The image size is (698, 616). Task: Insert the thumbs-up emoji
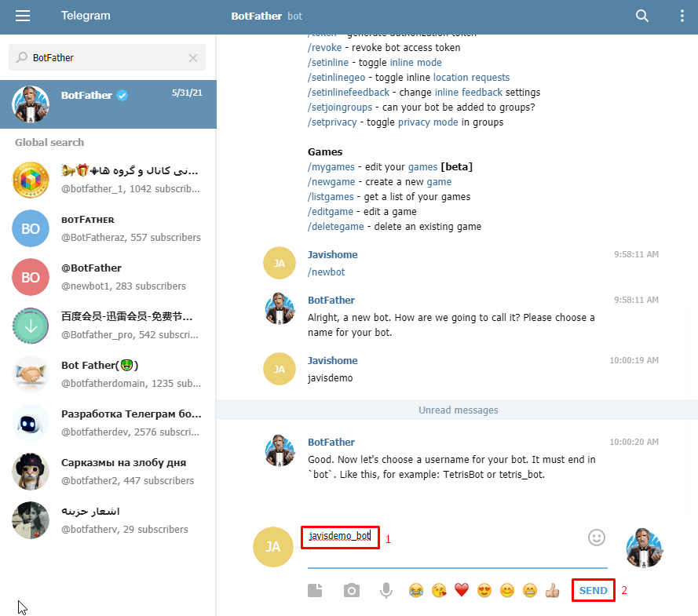(553, 591)
